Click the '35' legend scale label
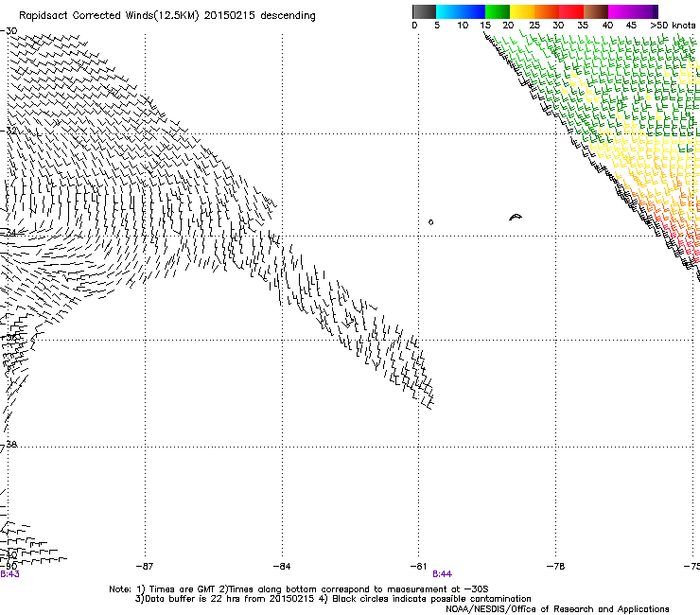 583,26
